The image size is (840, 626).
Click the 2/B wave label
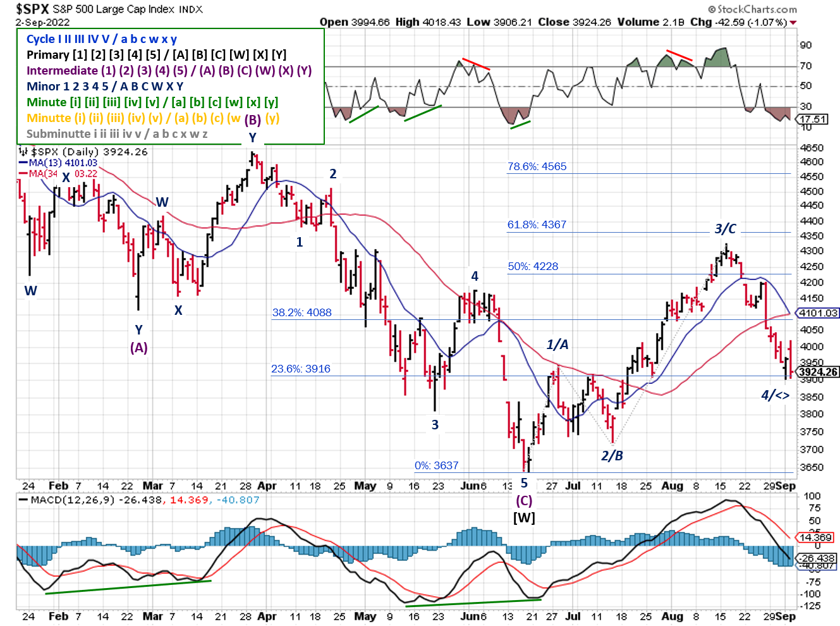612,455
